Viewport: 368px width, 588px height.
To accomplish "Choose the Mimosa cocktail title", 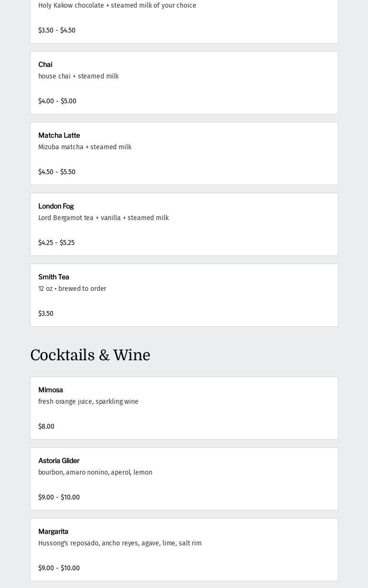I will (51, 390).
